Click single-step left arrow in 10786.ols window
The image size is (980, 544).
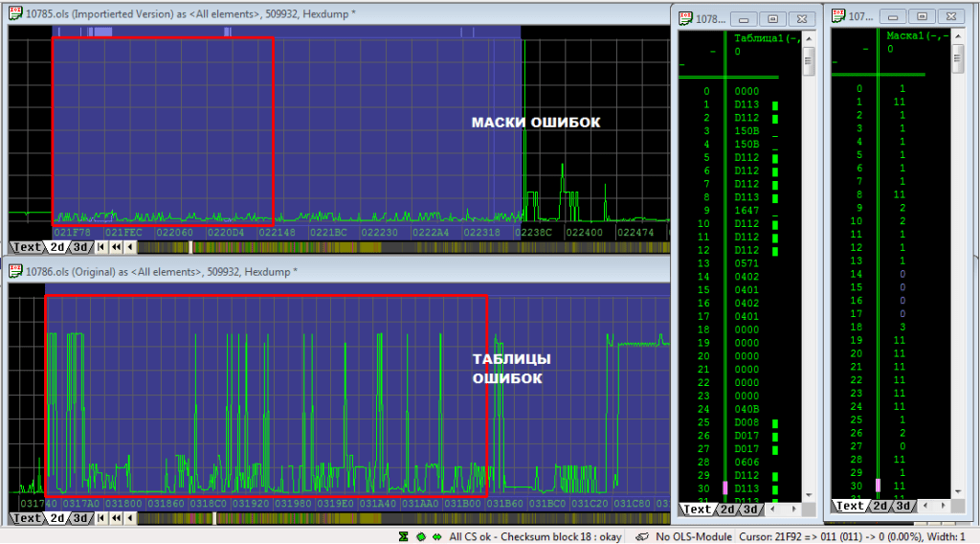pos(129,518)
